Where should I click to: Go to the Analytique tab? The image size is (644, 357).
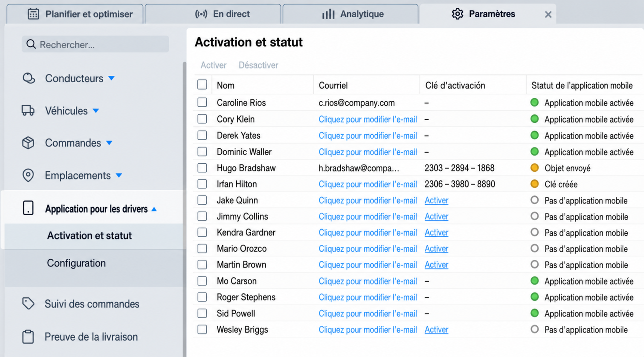pyautogui.click(x=350, y=14)
